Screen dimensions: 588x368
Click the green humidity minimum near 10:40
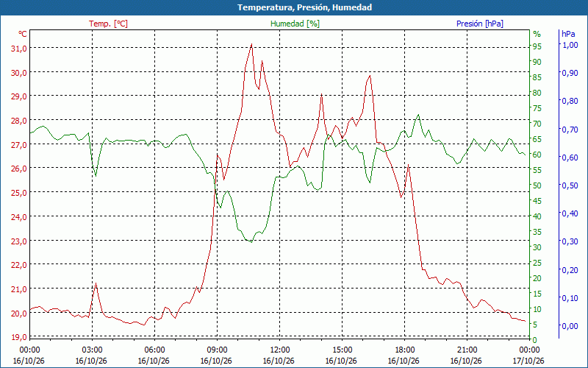[x=251, y=242]
